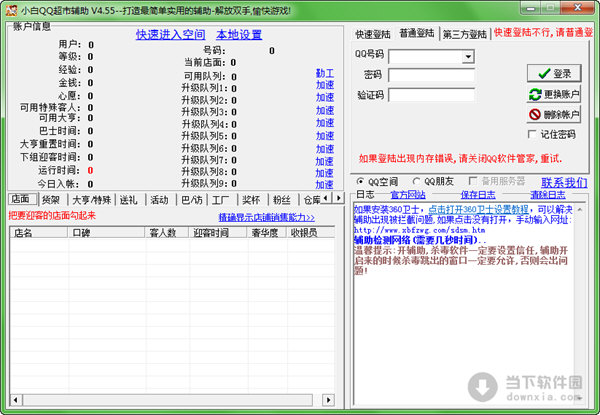Click 加速 next to 升级队列4
Screen dimensions: 600x415
(325, 122)
